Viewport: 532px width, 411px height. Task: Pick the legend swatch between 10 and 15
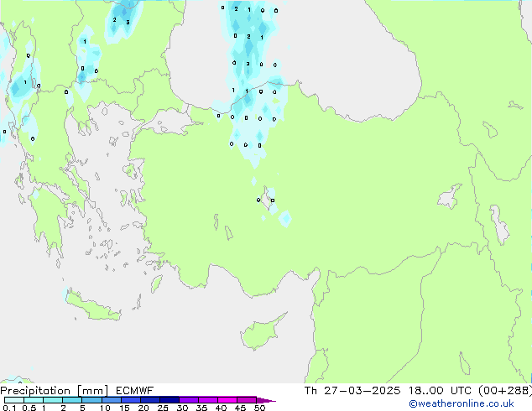[x=112, y=400]
